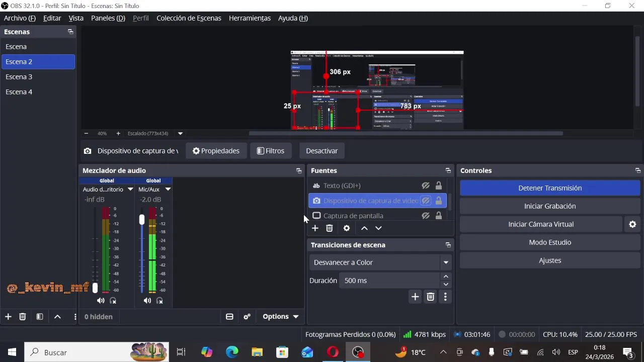Delete selected scene with trash icon
The height and width of the screenshot is (362, 644).
(x=22, y=317)
